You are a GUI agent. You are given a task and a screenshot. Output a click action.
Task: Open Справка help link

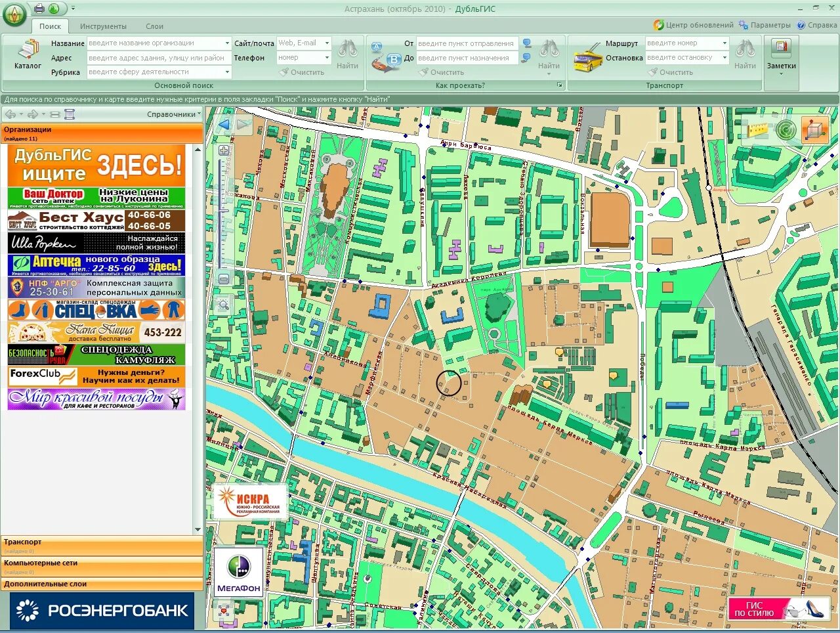[817, 25]
